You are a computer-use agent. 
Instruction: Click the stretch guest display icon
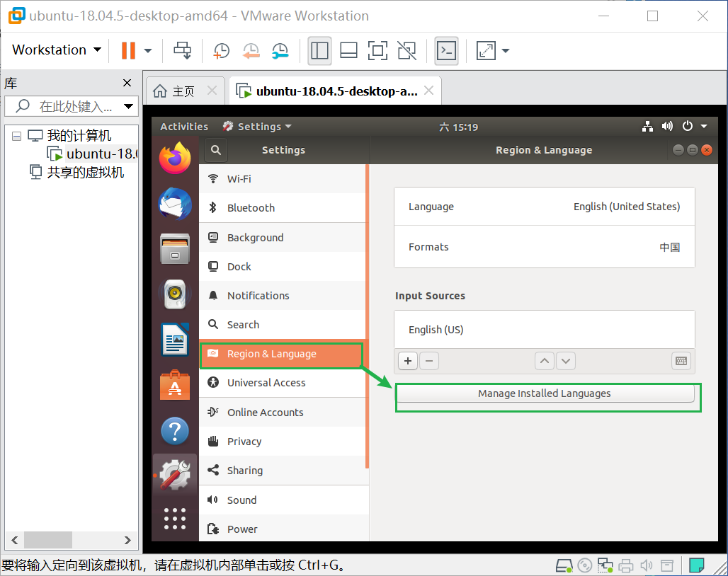coord(486,50)
